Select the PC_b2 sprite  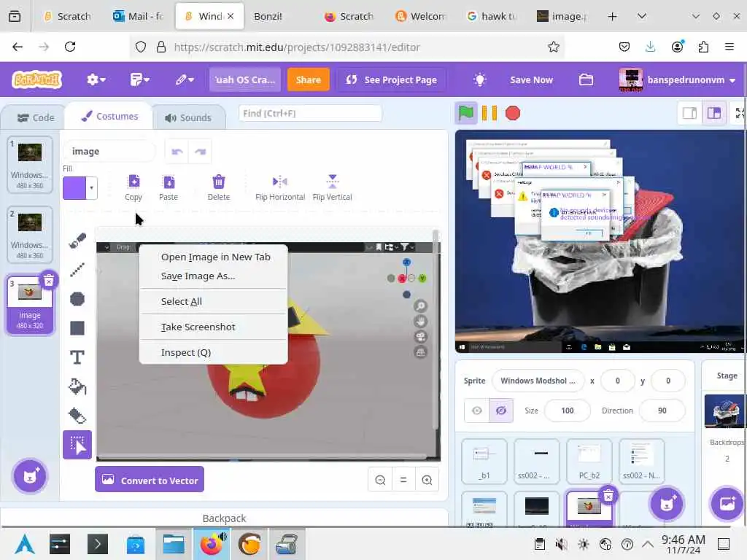click(x=589, y=461)
